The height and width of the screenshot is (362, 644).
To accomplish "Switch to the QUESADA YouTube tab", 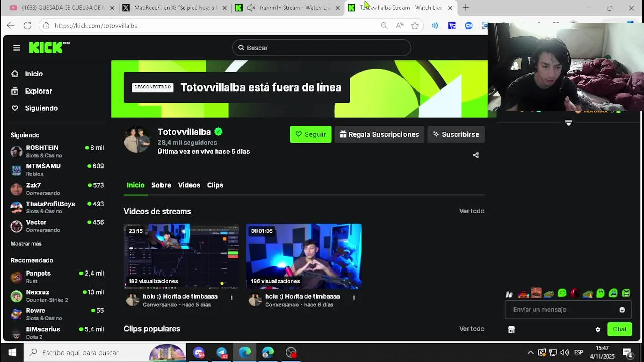I will [x=62, y=8].
